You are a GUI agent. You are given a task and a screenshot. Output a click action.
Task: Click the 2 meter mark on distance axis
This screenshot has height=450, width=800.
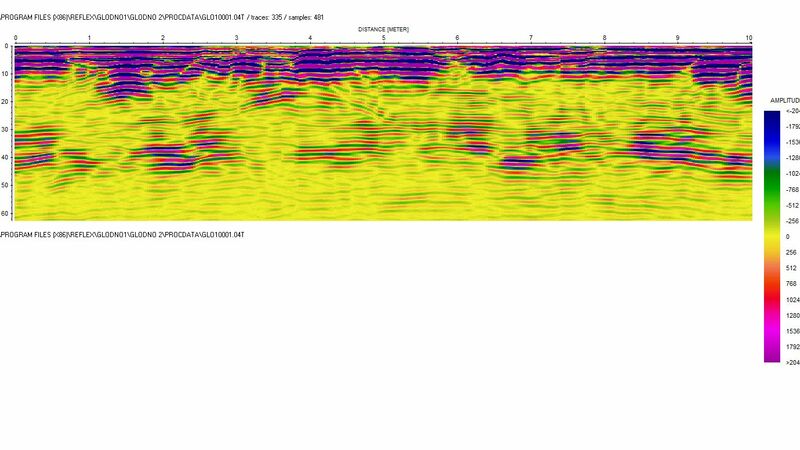tap(162, 38)
